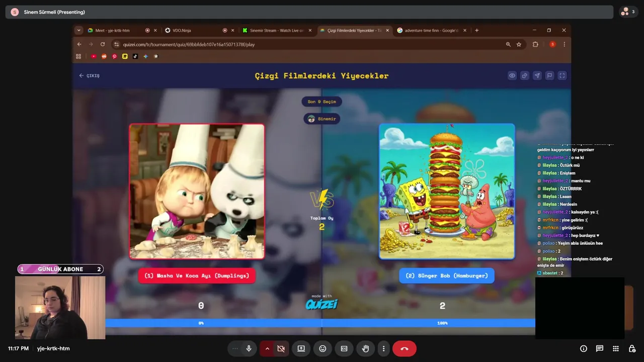The height and width of the screenshot is (362, 644).
Task: Open the Gemini sparkle bookmark
Action: [145, 56]
